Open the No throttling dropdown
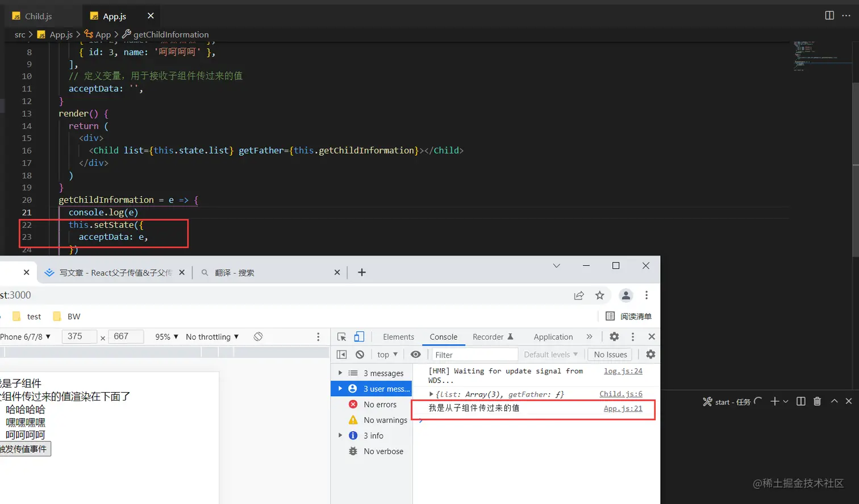The width and height of the screenshot is (859, 504). tap(212, 337)
